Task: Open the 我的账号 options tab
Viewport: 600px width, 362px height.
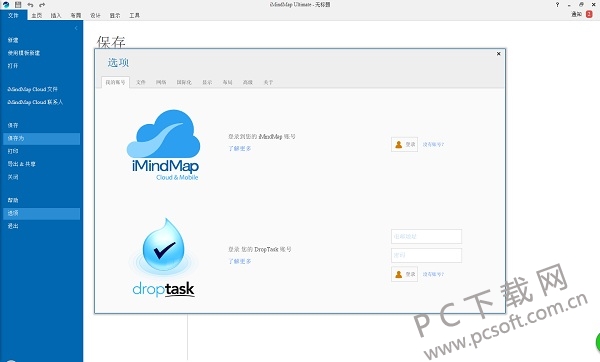Action: coord(115,82)
